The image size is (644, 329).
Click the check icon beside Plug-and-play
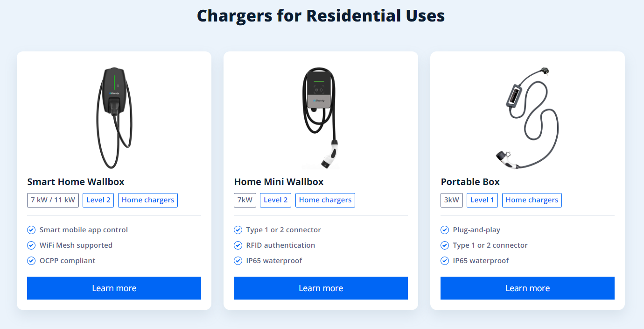(445, 230)
